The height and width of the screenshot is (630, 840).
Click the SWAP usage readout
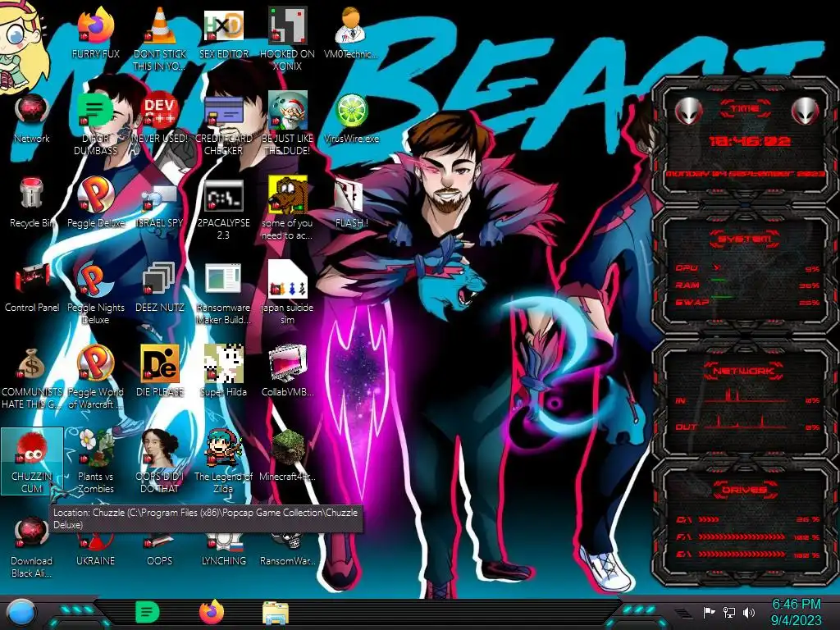coord(748,303)
